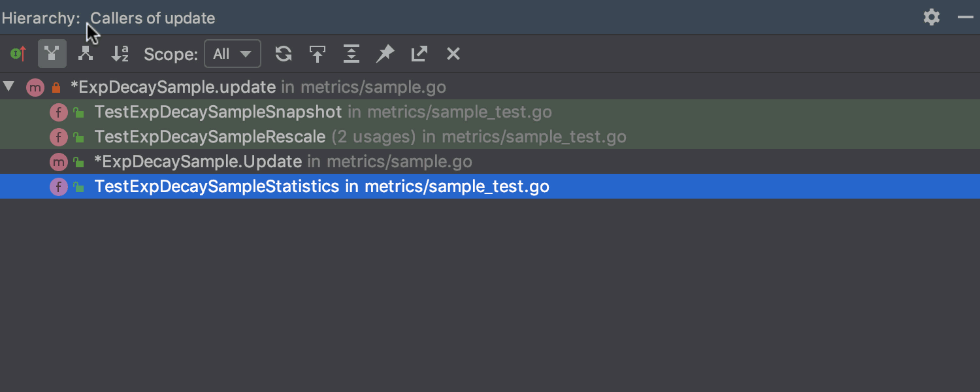This screenshot has width=980, height=392.
Task: Close the hierarchy with the X icon
Action: (453, 54)
